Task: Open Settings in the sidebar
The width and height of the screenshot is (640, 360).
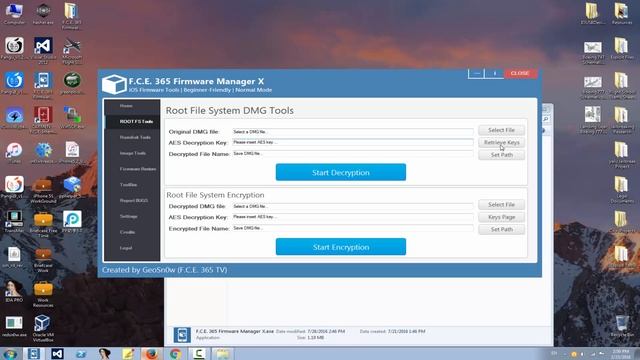Action: click(x=132, y=216)
